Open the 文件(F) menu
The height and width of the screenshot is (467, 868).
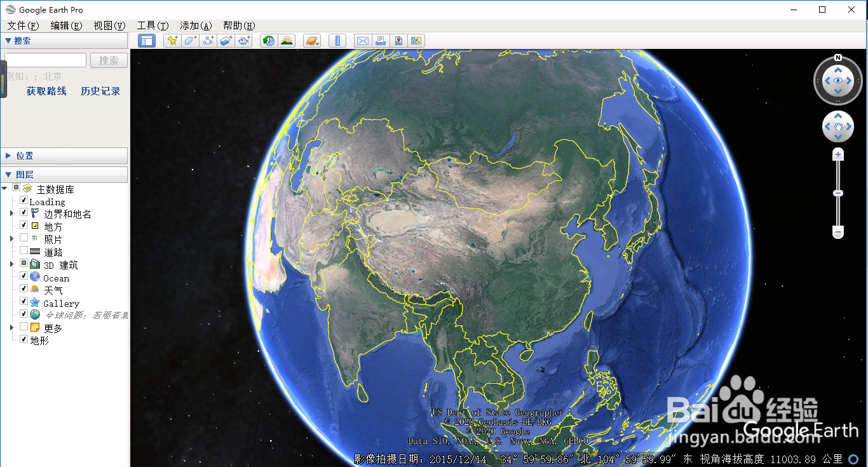click(x=23, y=25)
